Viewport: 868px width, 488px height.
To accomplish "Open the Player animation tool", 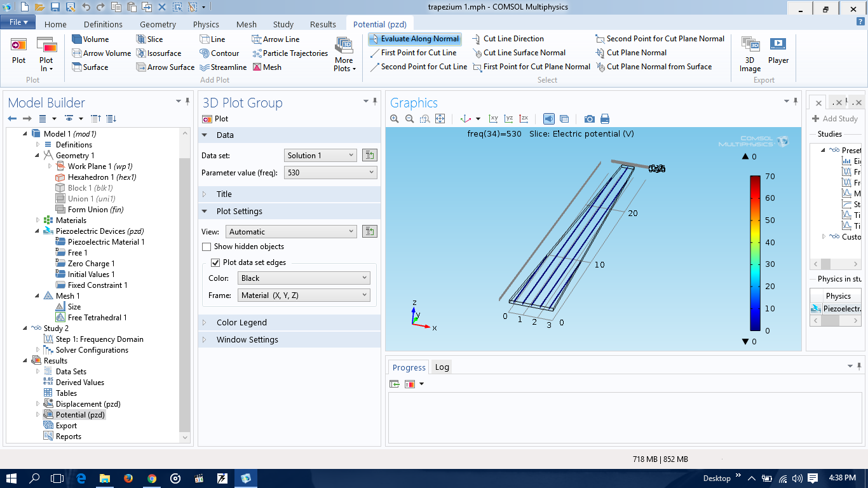I will 778,51.
